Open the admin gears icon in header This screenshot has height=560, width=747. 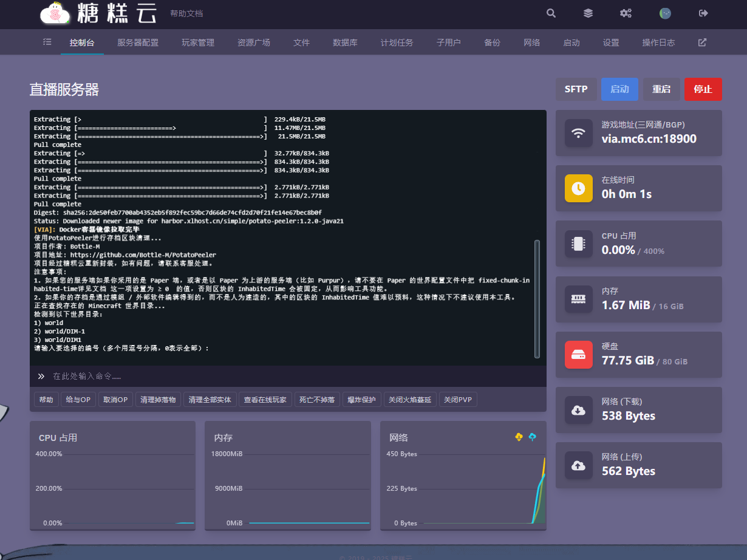click(626, 13)
